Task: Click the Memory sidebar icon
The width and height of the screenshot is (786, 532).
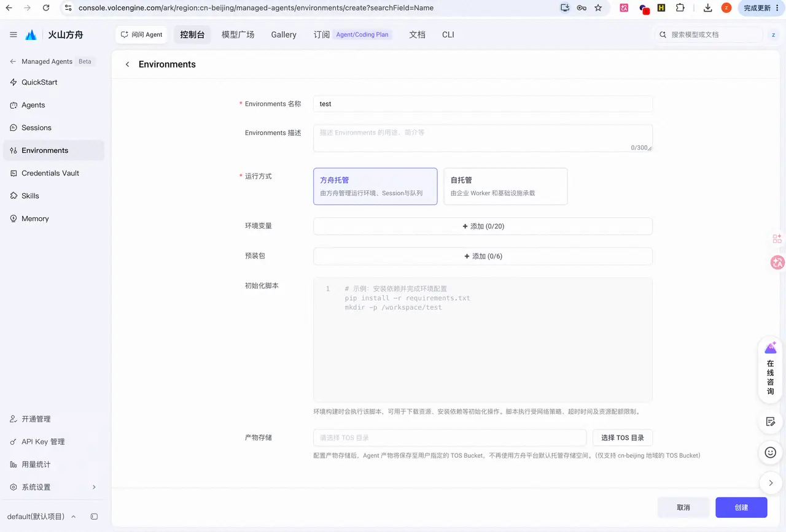Action: point(14,218)
